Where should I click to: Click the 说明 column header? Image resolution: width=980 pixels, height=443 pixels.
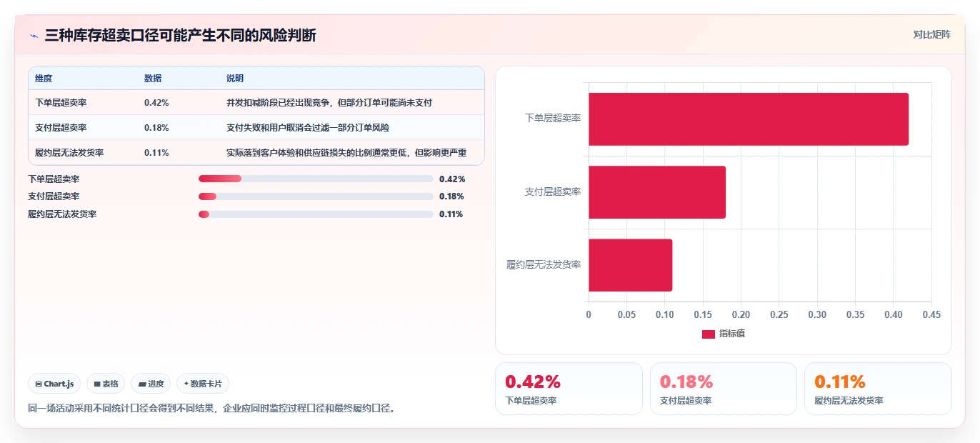pos(235,79)
